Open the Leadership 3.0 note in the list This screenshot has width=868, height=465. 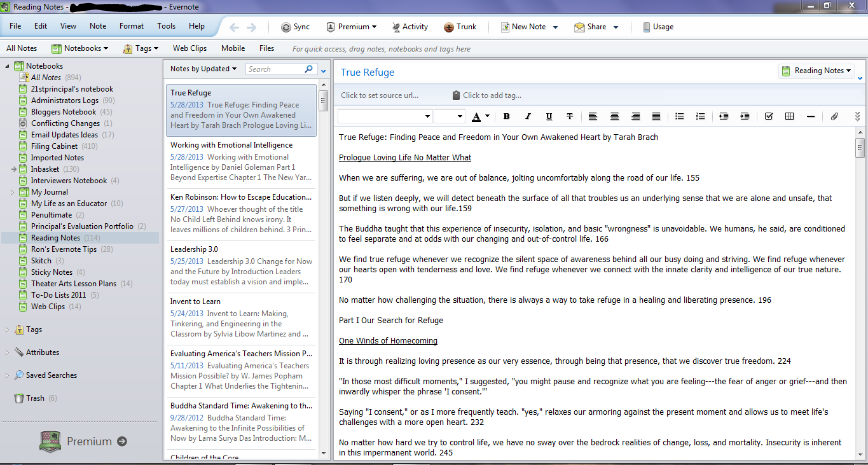click(x=241, y=267)
